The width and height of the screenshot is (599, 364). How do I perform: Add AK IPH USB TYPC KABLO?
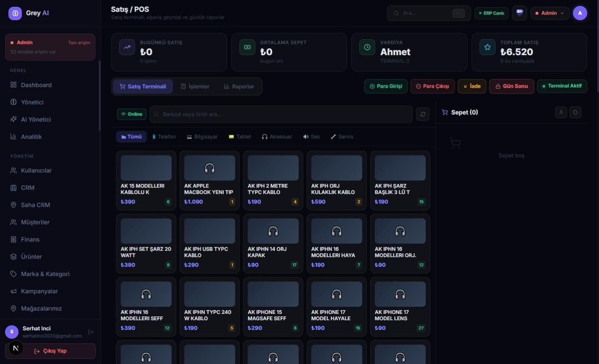coord(210,244)
